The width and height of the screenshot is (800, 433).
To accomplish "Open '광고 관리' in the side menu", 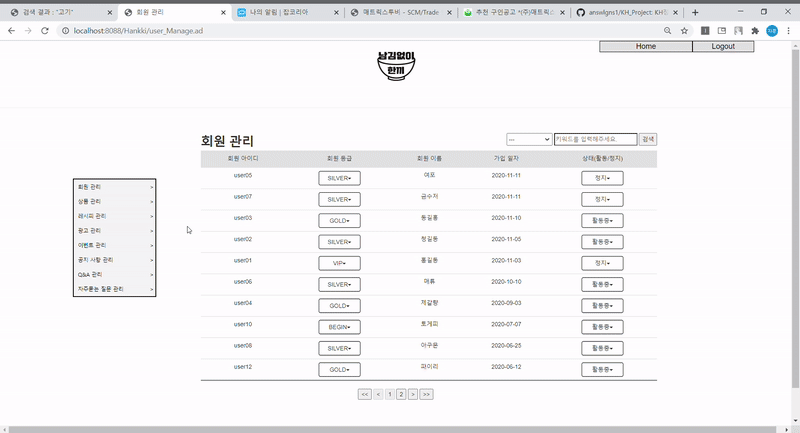I will click(115, 231).
